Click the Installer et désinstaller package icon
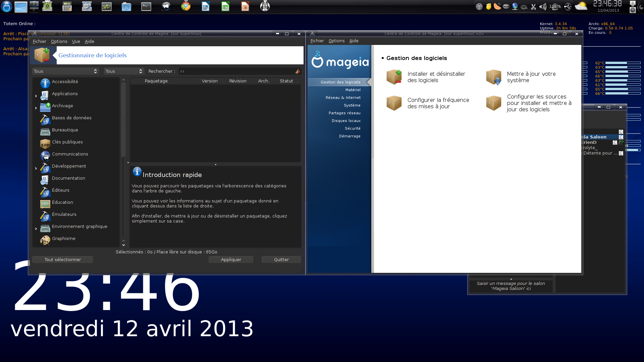The width and height of the screenshot is (644, 362). coord(394,77)
